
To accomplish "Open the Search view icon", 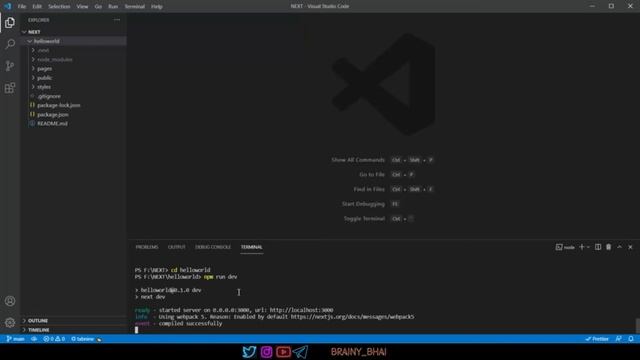I will [10, 44].
